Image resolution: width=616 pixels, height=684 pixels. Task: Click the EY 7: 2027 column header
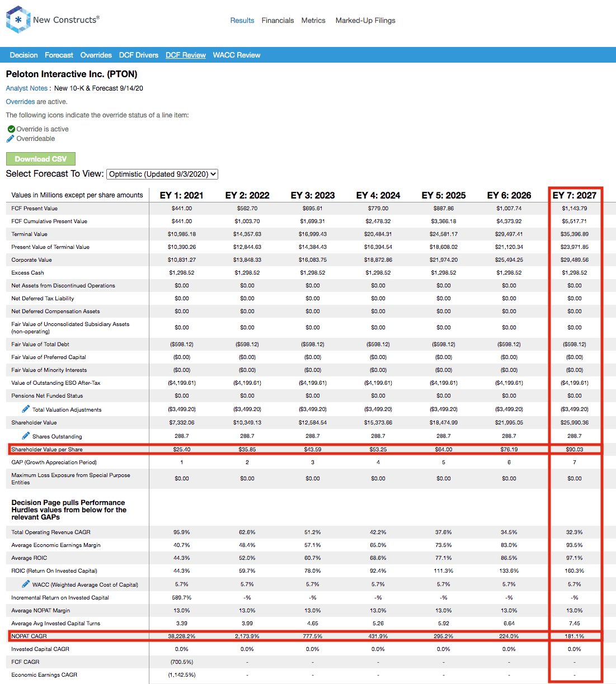(x=575, y=195)
